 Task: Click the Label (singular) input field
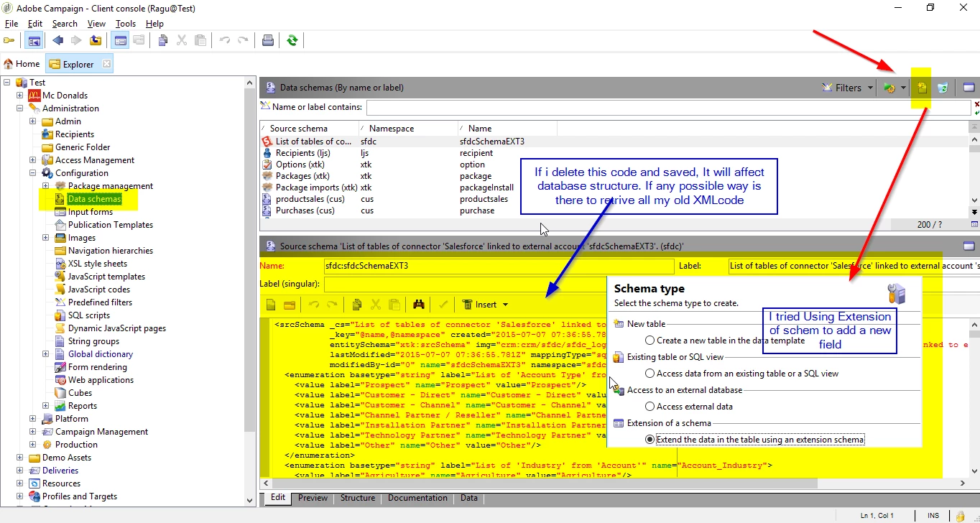tap(463, 284)
